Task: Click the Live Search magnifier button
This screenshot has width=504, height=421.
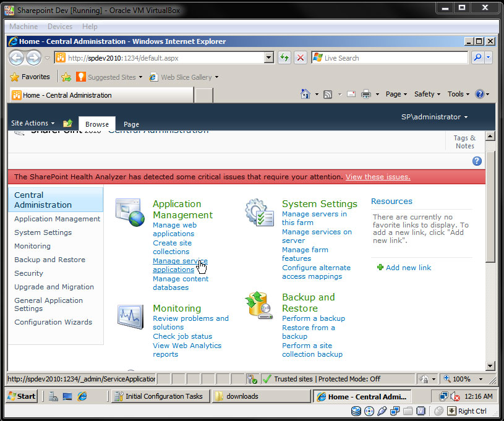Action: (478, 58)
